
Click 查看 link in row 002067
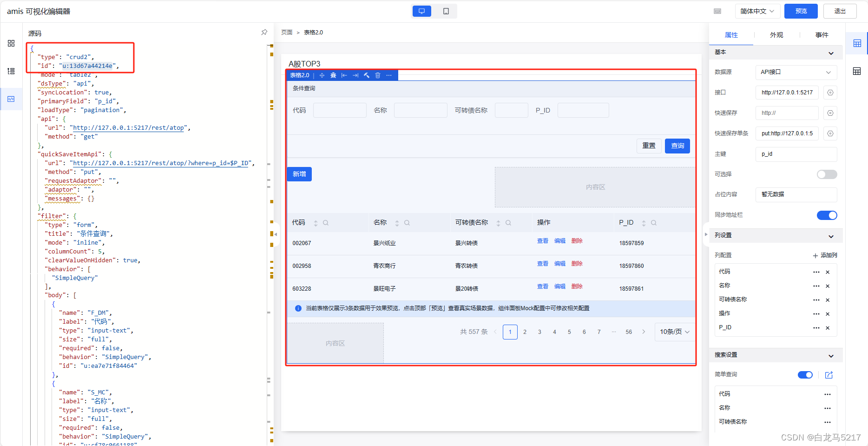(543, 241)
